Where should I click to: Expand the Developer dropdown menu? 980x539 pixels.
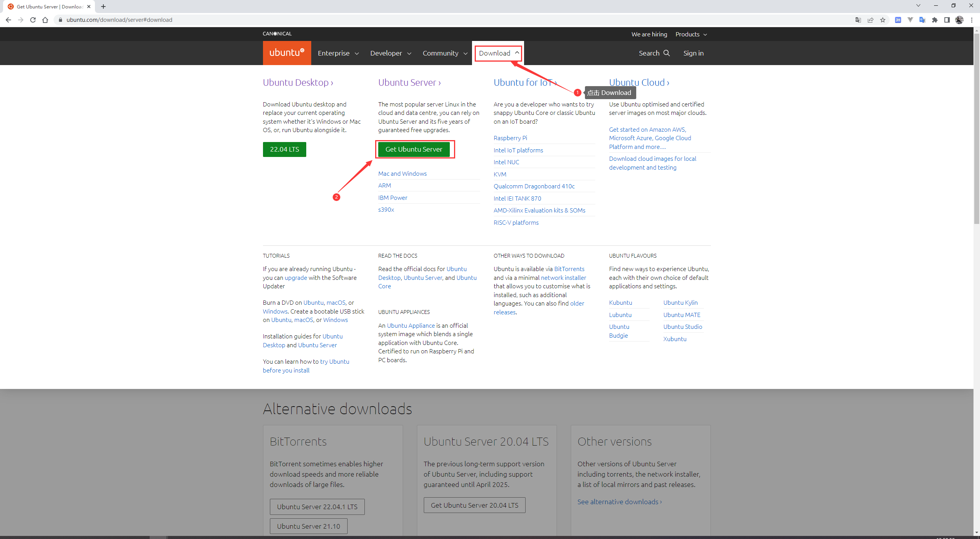391,53
